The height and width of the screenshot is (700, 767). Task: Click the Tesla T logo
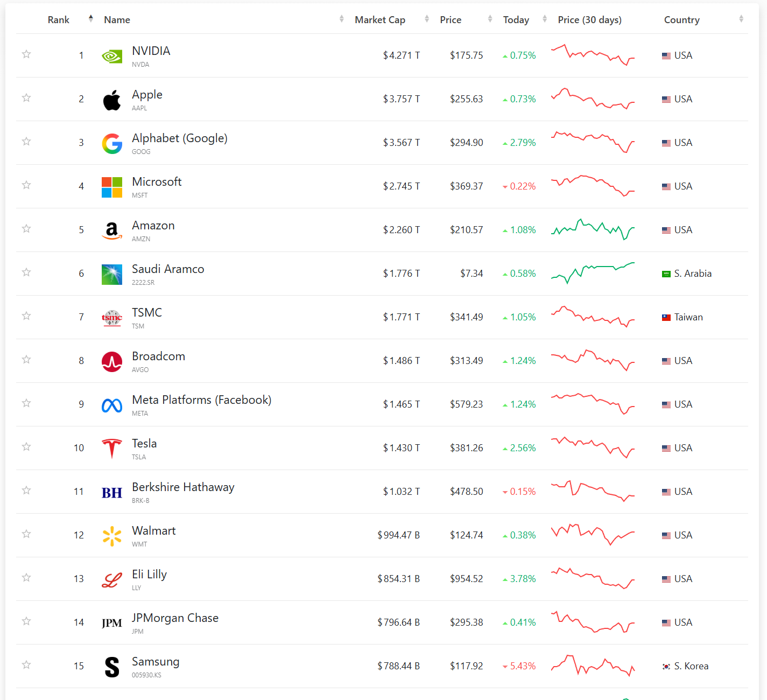112,449
